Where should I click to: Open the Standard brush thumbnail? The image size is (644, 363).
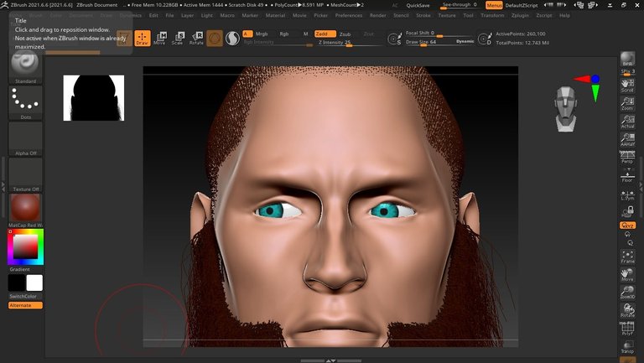pyautogui.click(x=25, y=65)
